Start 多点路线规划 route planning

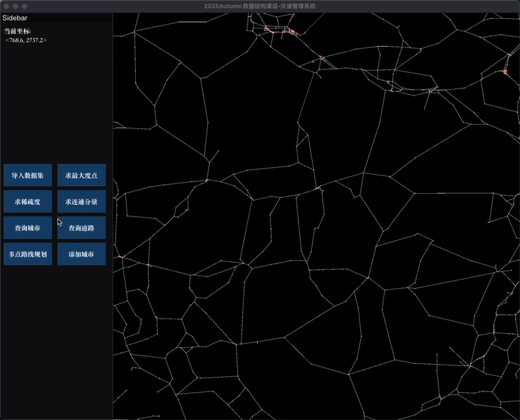(28, 254)
